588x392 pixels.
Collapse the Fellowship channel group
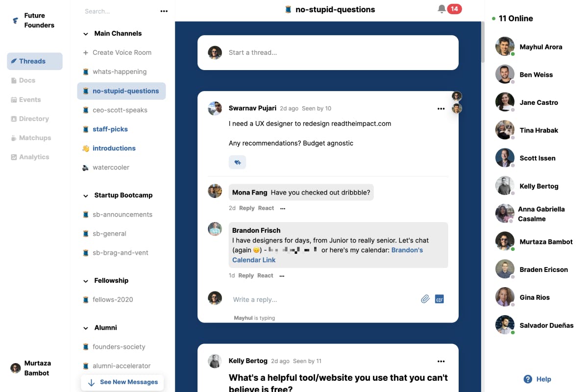(x=85, y=281)
